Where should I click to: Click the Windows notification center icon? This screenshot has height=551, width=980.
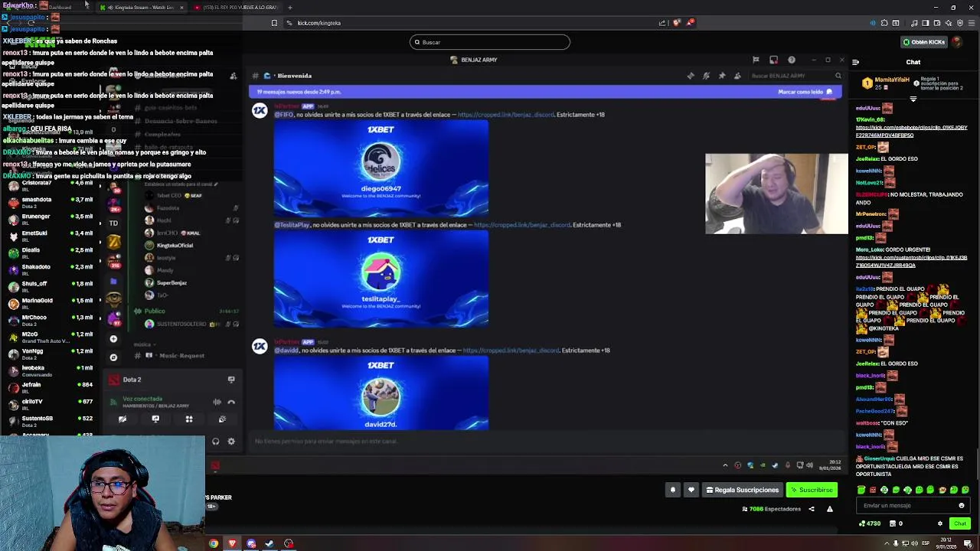click(x=968, y=543)
